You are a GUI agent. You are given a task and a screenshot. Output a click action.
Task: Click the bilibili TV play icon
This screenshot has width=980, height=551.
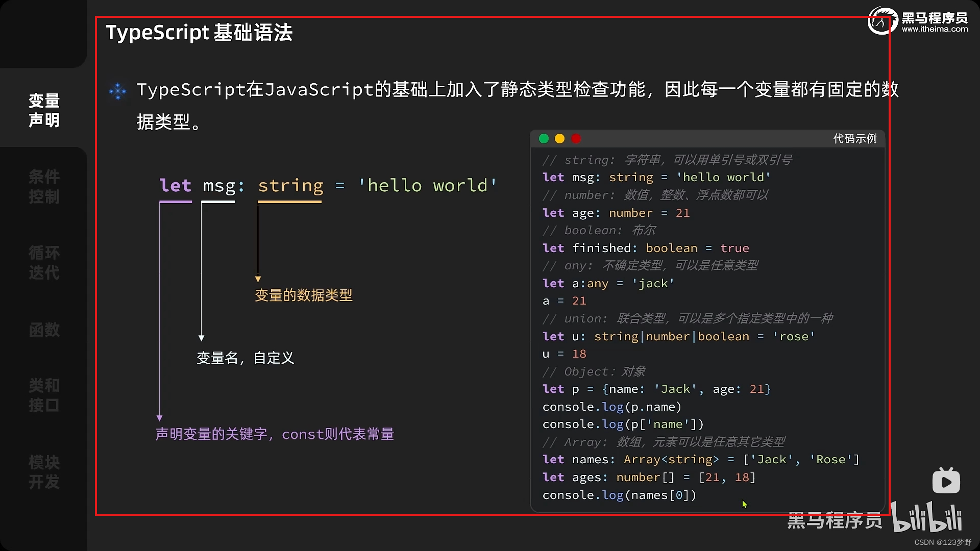point(946,481)
